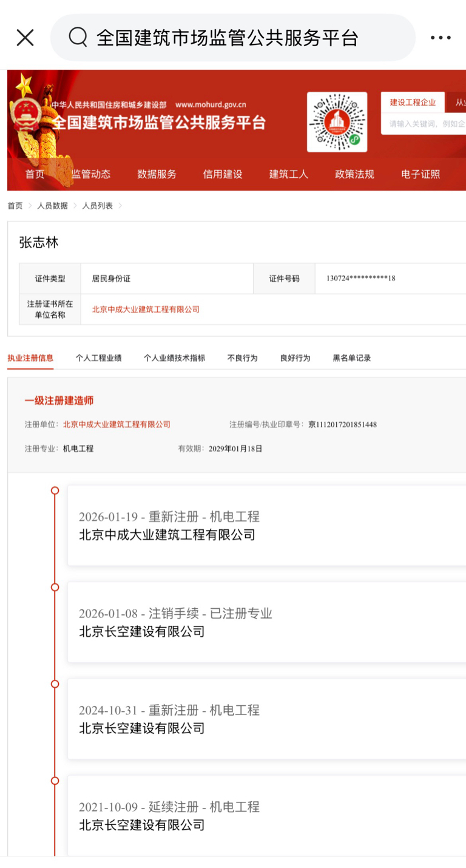Click the 人员列表 breadcrumb link
This screenshot has height=868, width=466.
98,206
